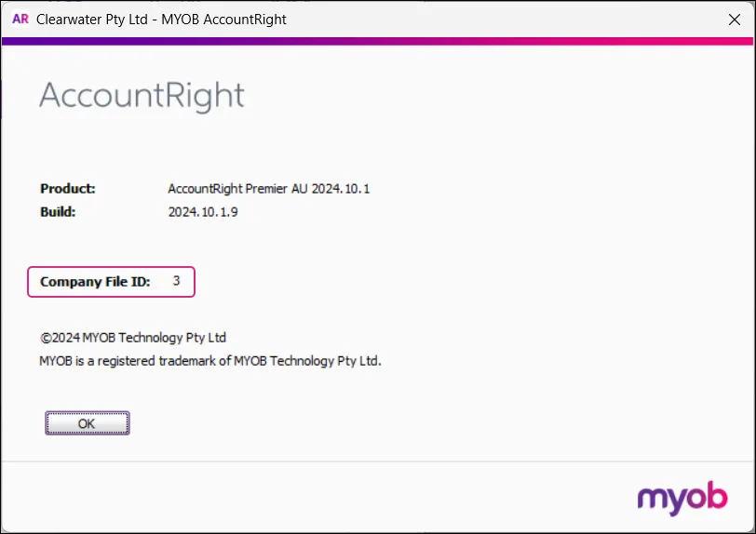The width and height of the screenshot is (756, 534).
Task: Click the OK button
Action: [88, 423]
